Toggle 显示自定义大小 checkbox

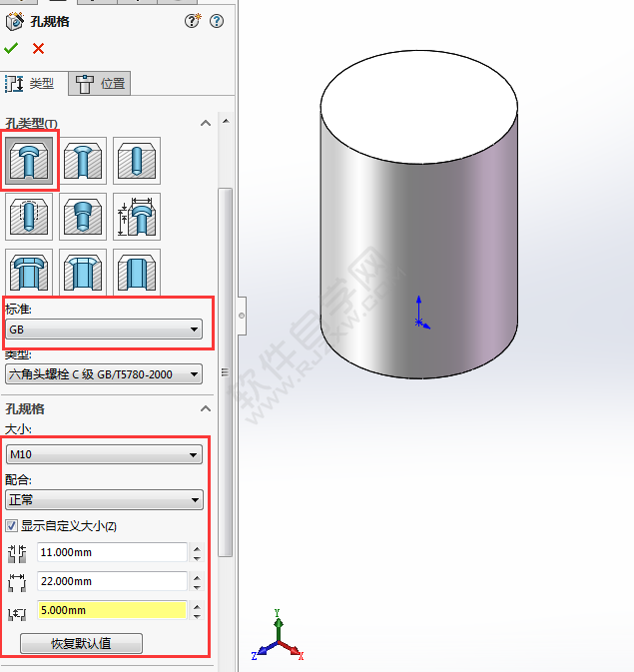click(12, 525)
